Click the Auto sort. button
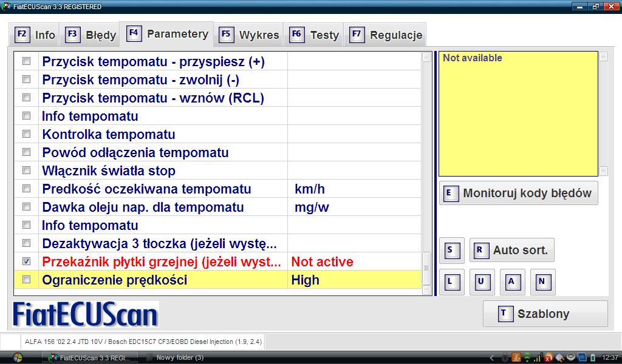The height and width of the screenshot is (364, 622). [x=511, y=251]
